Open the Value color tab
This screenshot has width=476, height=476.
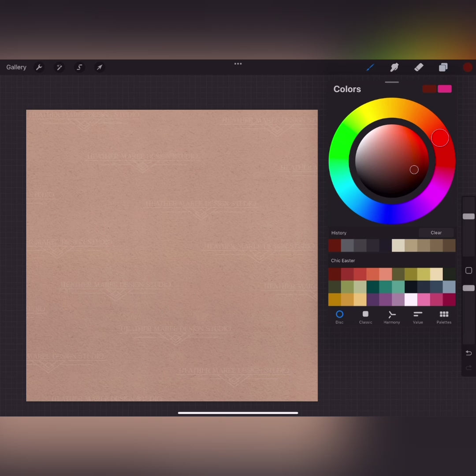click(418, 317)
